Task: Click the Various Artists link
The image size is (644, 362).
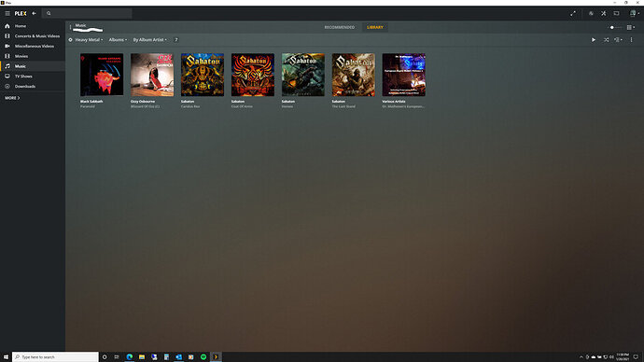Action: click(x=394, y=102)
